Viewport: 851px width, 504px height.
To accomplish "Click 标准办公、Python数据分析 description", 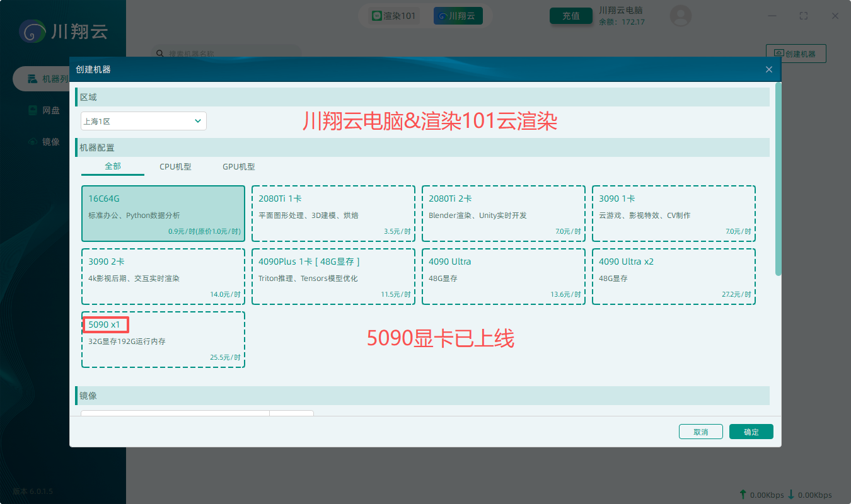I will (134, 215).
